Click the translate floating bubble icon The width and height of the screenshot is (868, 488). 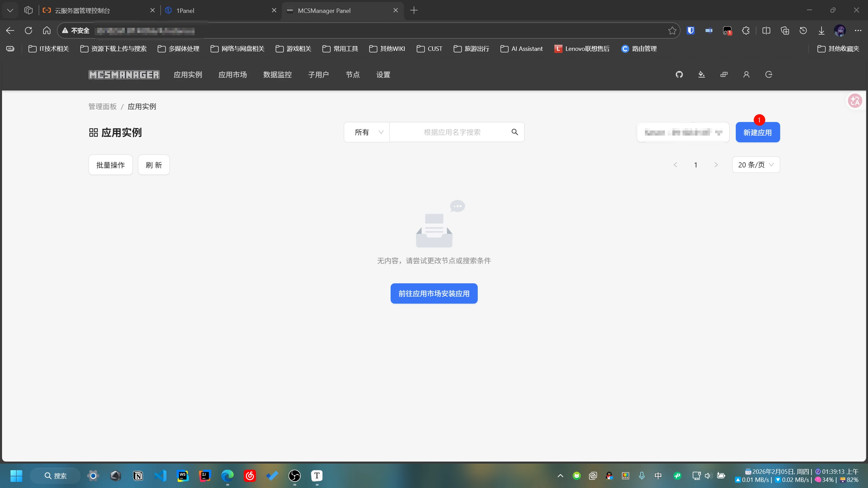point(855,101)
